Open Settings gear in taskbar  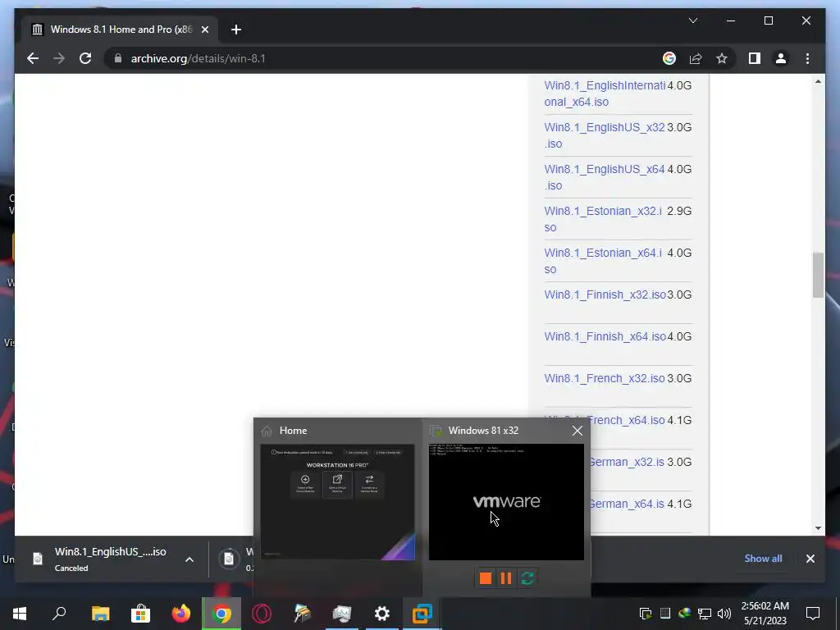pos(382,614)
